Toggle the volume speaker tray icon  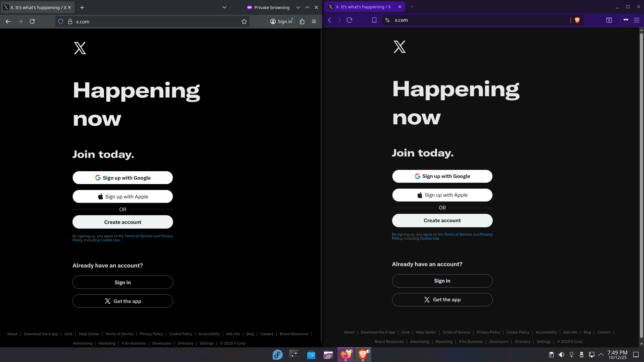[561, 355]
